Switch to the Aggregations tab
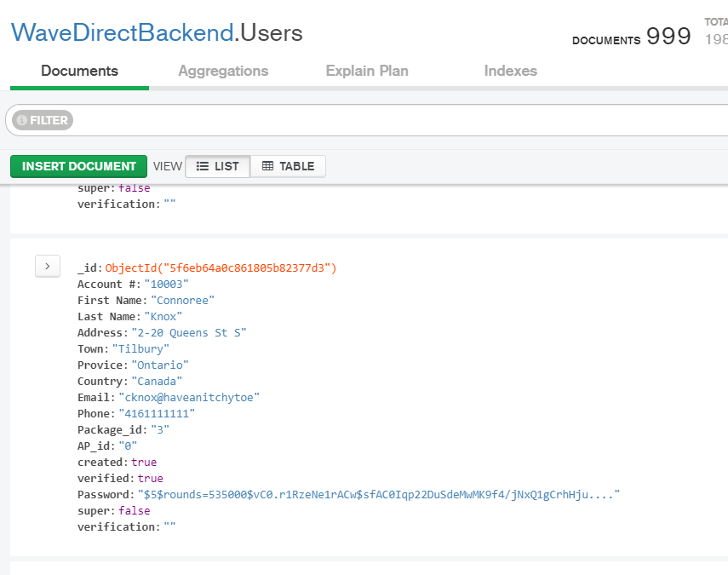This screenshot has height=575, width=728. coord(223,71)
